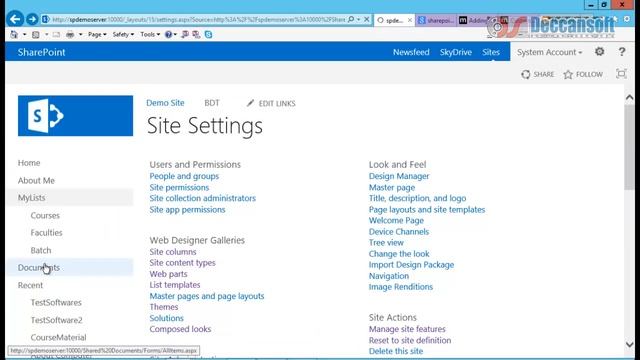Viewport: 640px width, 360px height.
Task: Open Site collection administrators link
Action: click(x=202, y=198)
